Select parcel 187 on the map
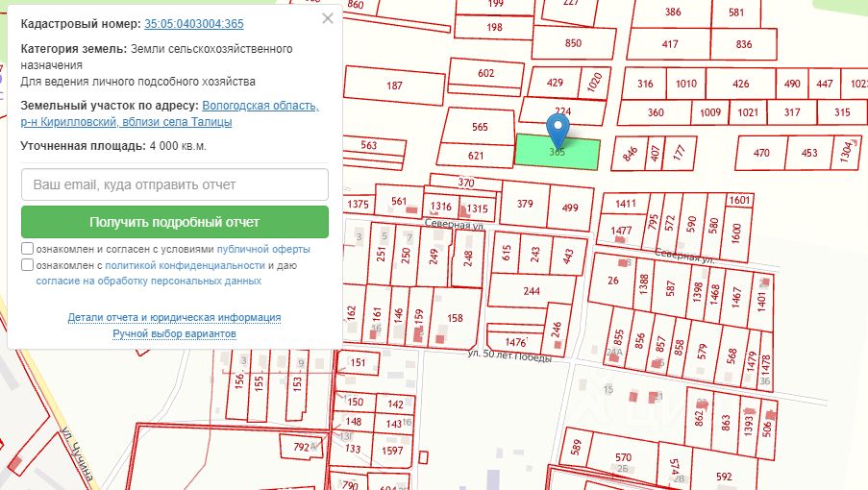The width and height of the screenshot is (868, 490). tap(394, 86)
